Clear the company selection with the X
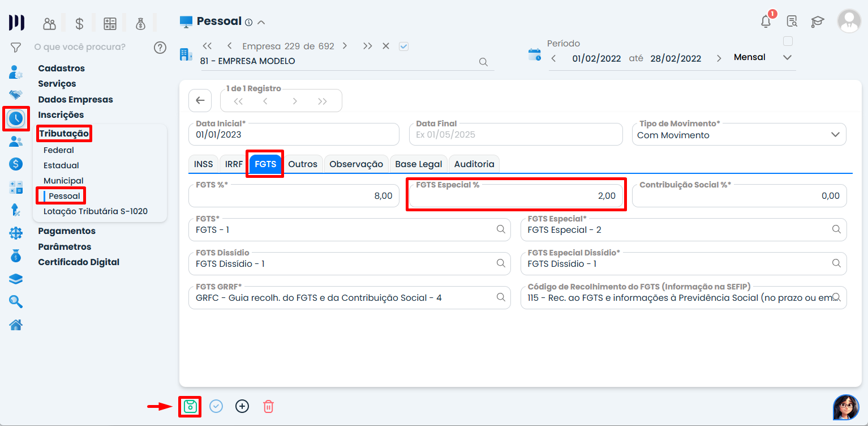This screenshot has width=868, height=426. 386,46
